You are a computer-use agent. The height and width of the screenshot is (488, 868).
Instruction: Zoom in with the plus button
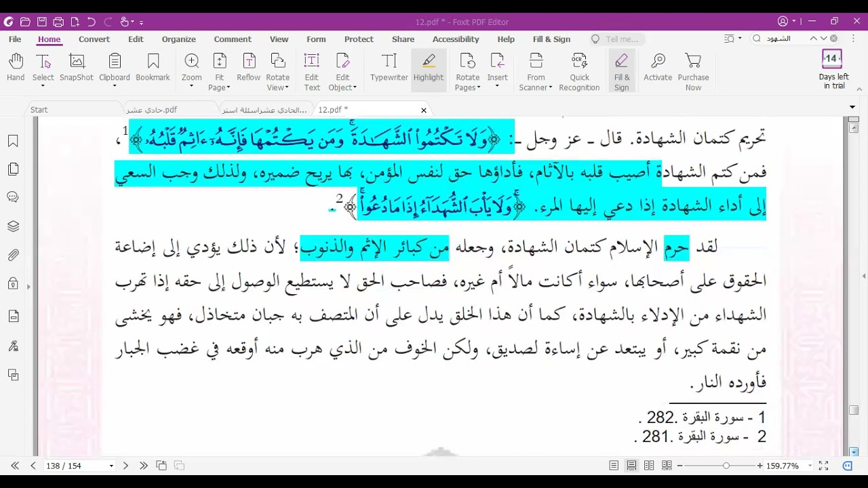[759, 466]
